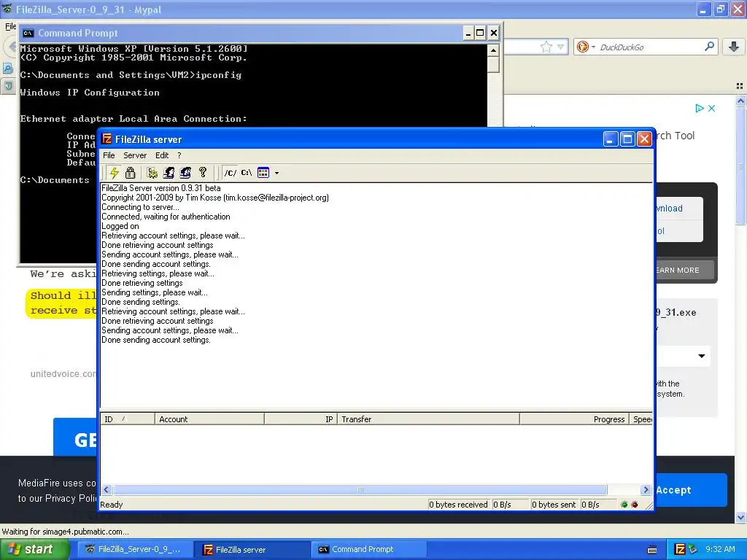The height and width of the screenshot is (560, 747).
Task: Click the search magnifier icon in browser
Action: pos(709,46)
